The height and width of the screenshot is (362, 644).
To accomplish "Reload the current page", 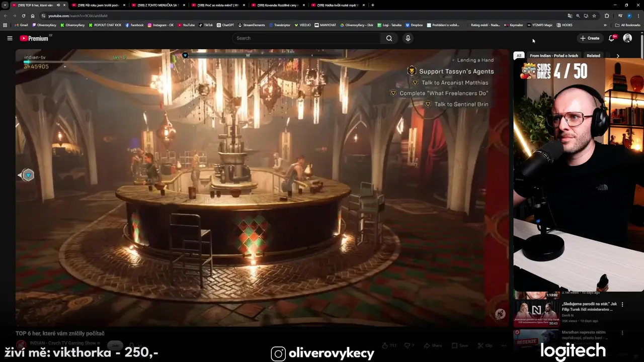I will point(23,16).
